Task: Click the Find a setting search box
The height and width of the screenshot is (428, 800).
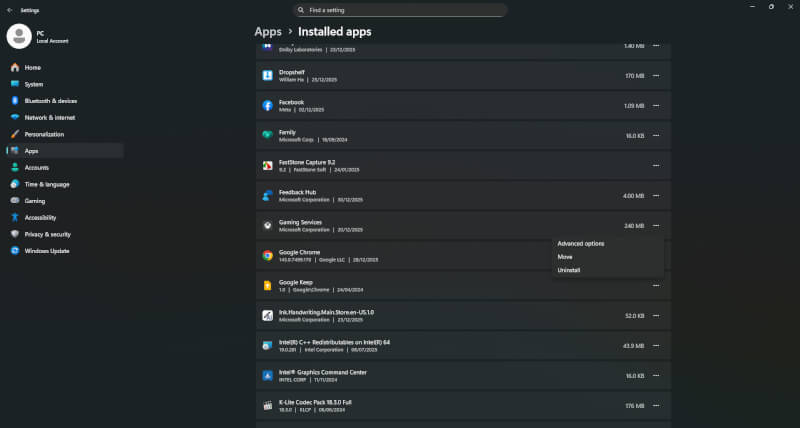Action: point(400,10)
